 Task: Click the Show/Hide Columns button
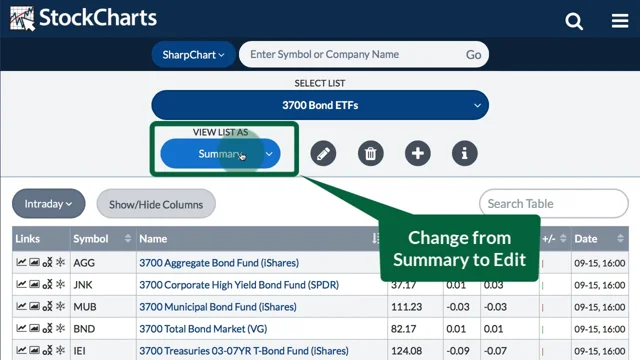156,204
